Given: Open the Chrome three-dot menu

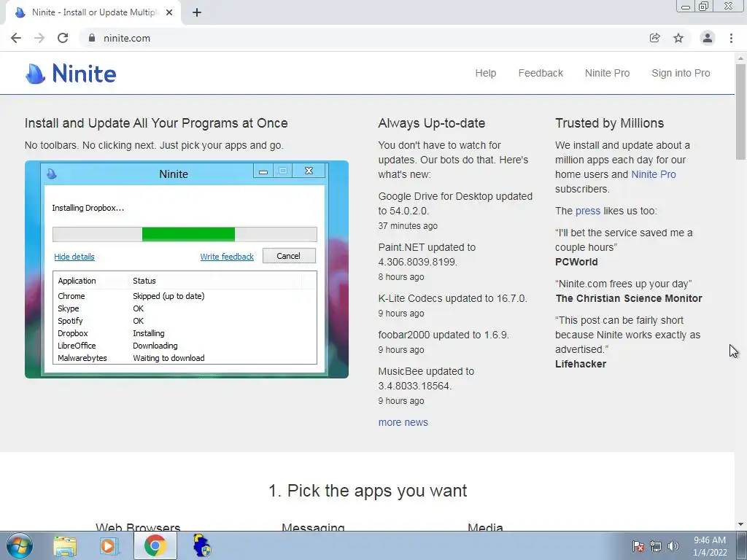Looking at the screenshot, I should point(731,38).
